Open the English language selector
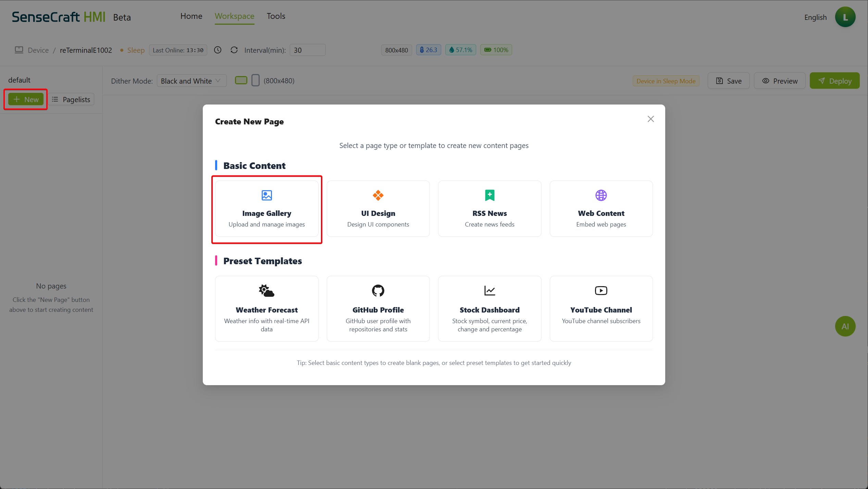 pos(815,17)
